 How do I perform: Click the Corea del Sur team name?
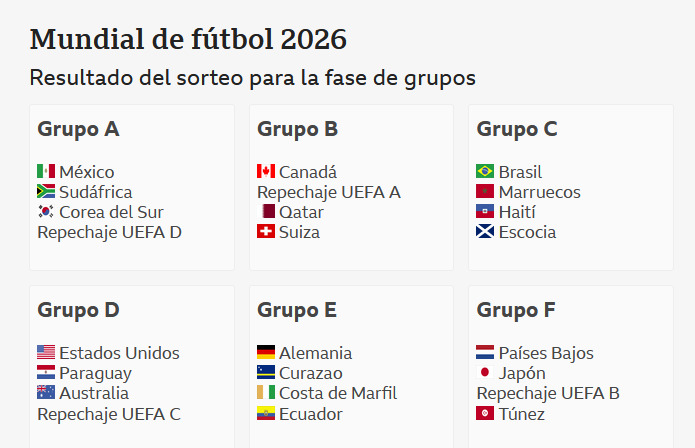[x=111, y=212]
